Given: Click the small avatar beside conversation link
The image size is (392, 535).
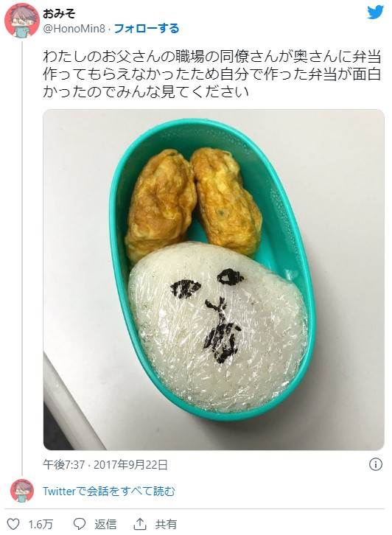Looking at the screenshot, I should pos(22,491).
